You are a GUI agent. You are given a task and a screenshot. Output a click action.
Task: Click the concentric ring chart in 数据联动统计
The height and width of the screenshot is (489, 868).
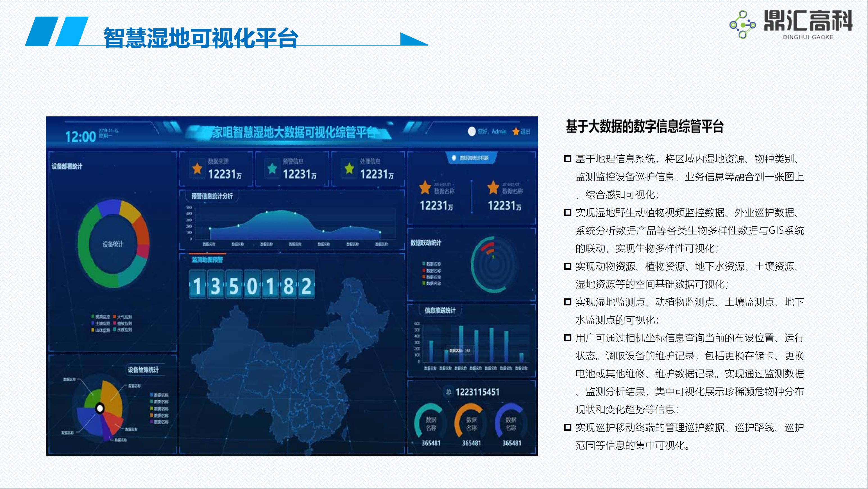pyautogui.click(x=494, y=264)
